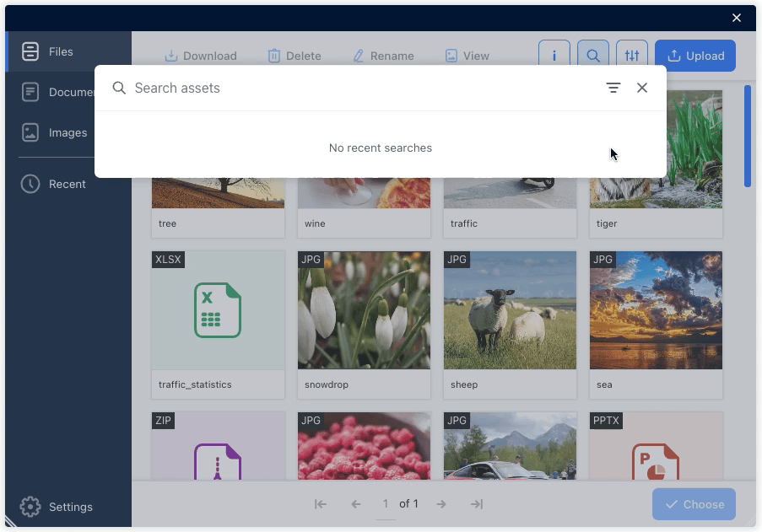The height and width of the screenshot is (532, 762).
Task: Click the search magnifier toolbar button
Action: (x=593, y=56)
